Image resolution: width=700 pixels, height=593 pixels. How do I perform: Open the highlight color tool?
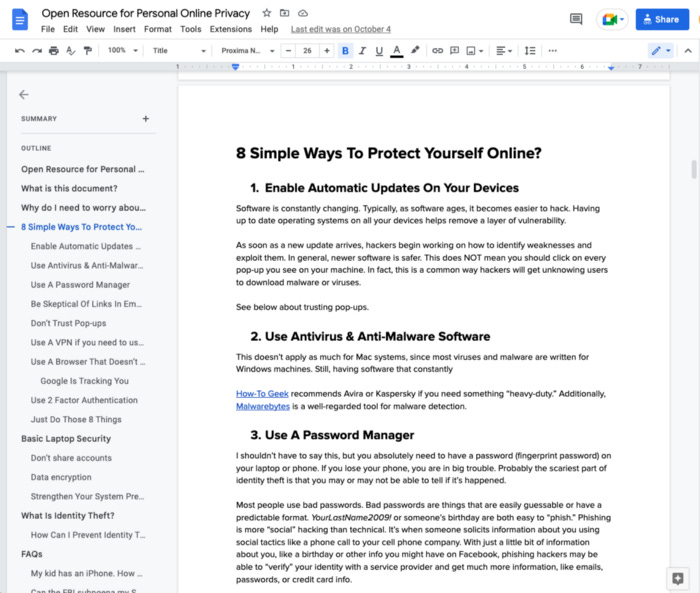pyautogui.click(x=415, y=50)
